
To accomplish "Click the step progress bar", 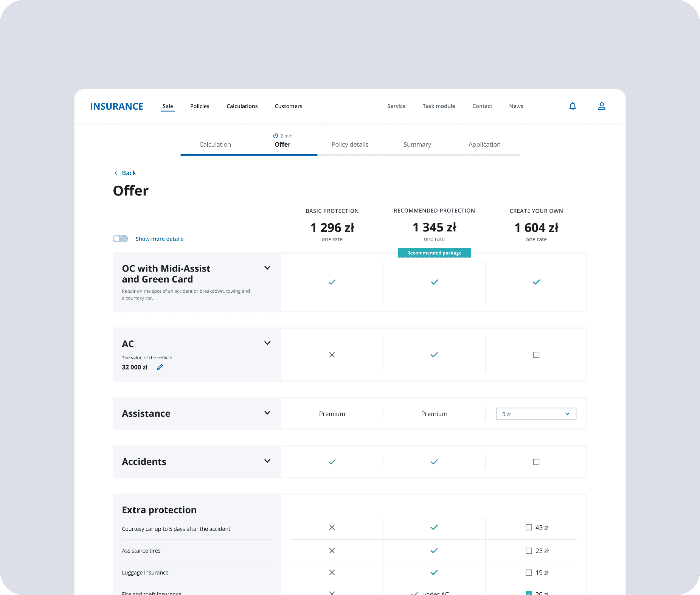I will click(350, 155).
